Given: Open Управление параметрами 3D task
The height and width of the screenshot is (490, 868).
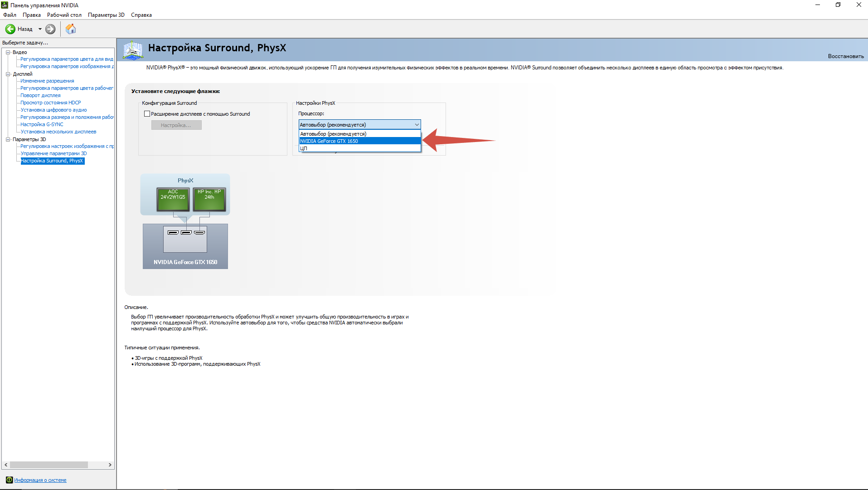Looking at the screenshot, I should tap(53, 153).
